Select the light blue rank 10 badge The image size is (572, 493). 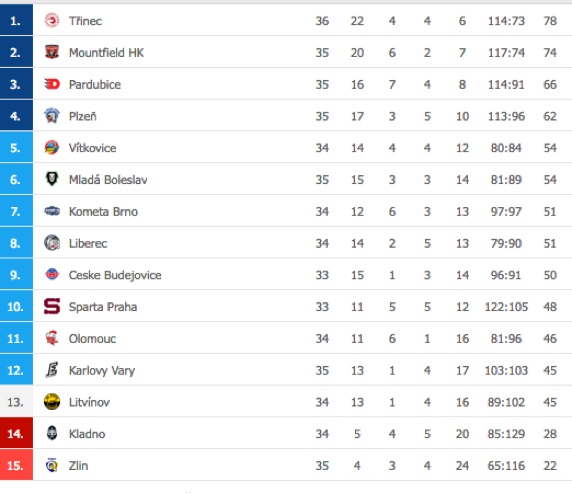pos(16,306)
